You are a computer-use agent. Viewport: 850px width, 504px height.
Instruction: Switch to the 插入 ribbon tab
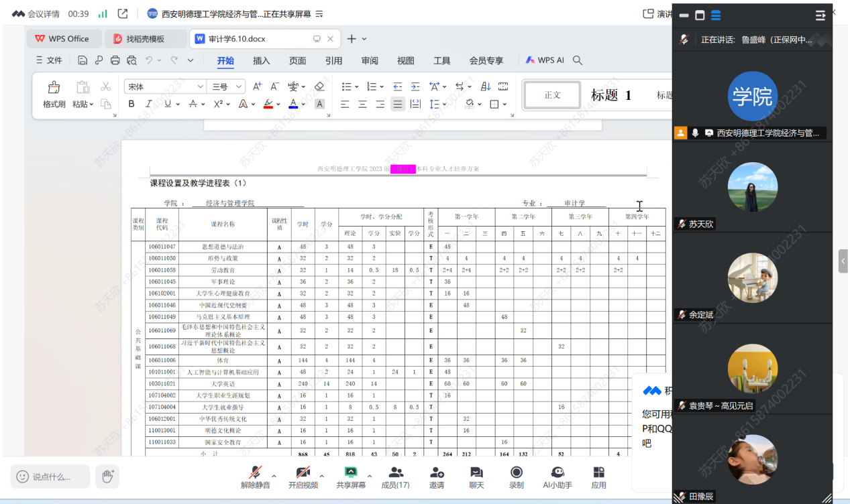[x=261, y=60]
